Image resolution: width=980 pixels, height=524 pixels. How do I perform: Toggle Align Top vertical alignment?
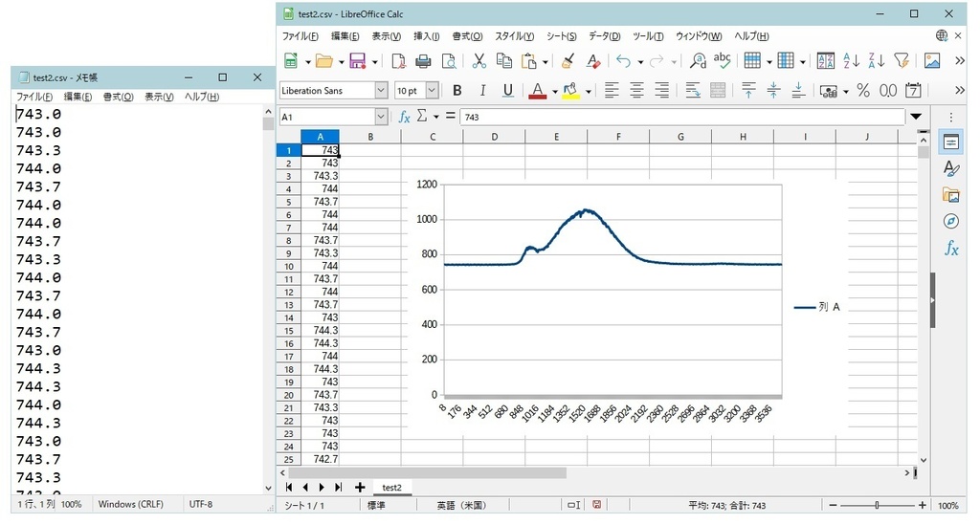tap(748, 91)
